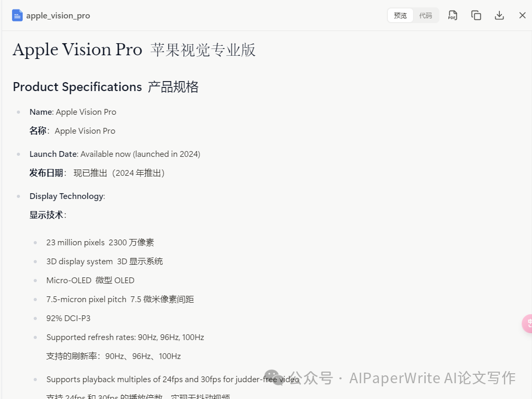Switch to the 代码 code tab
The image size is (532, 399).
426,16
